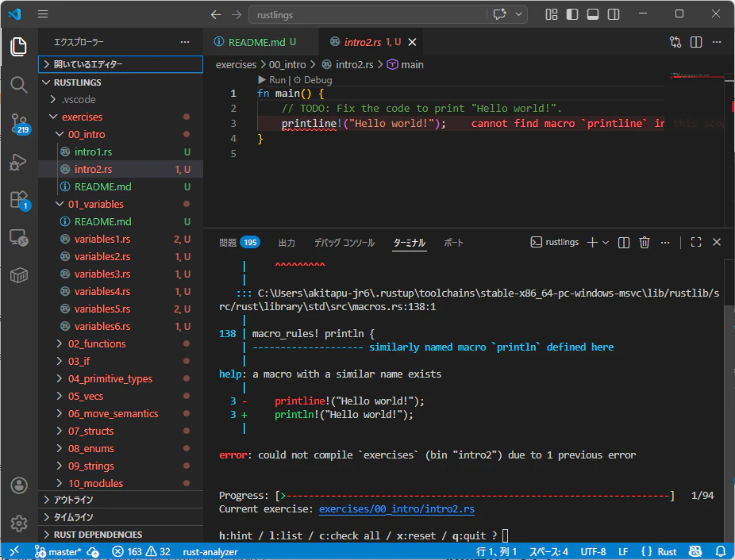Open Explorer more actions ellipsis
This screenshot has height=560, width=735.
pos(185,42)
